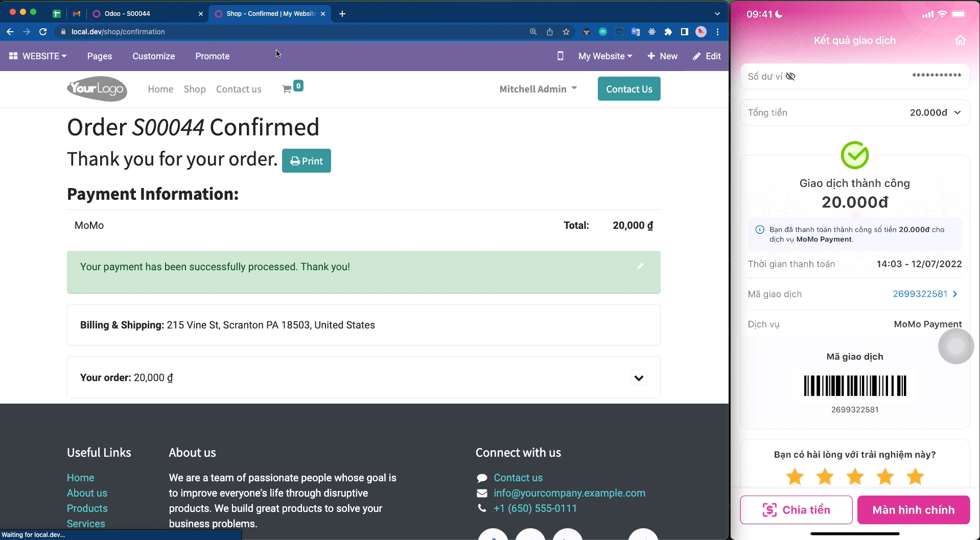This screenshot has width=980, height=540.
Task: Reload the current page
Action: tap(43, 32)
